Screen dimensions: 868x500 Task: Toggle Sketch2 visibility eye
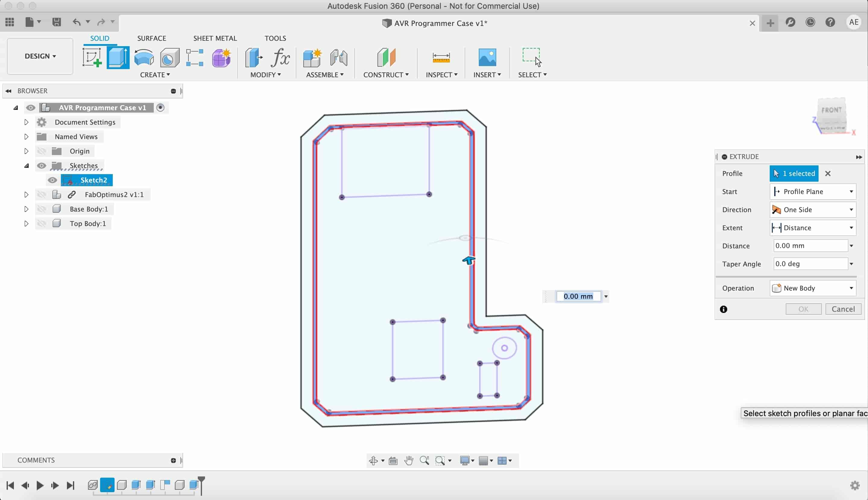click(x=52, y=180)
